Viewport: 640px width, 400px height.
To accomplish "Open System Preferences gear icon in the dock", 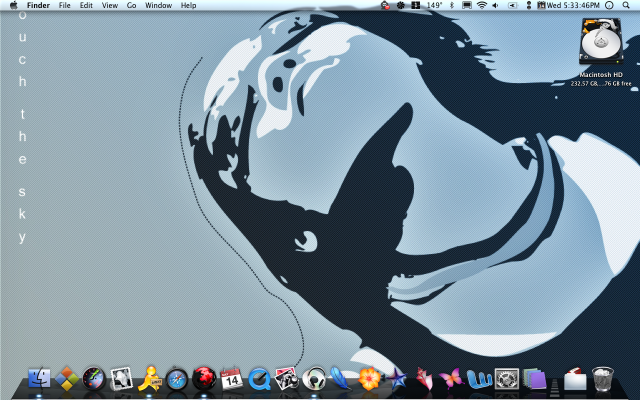I will click(507, 378).
